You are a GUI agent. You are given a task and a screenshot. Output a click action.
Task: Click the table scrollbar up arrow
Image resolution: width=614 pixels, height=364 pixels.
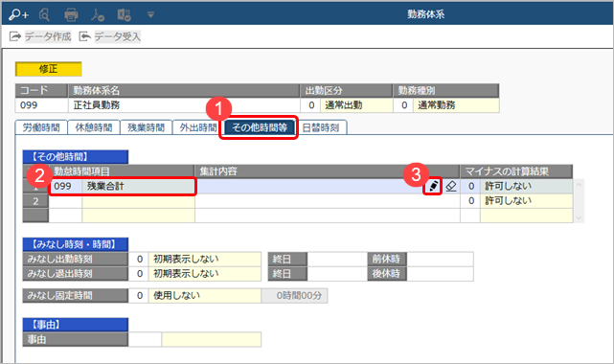(580, 184)
